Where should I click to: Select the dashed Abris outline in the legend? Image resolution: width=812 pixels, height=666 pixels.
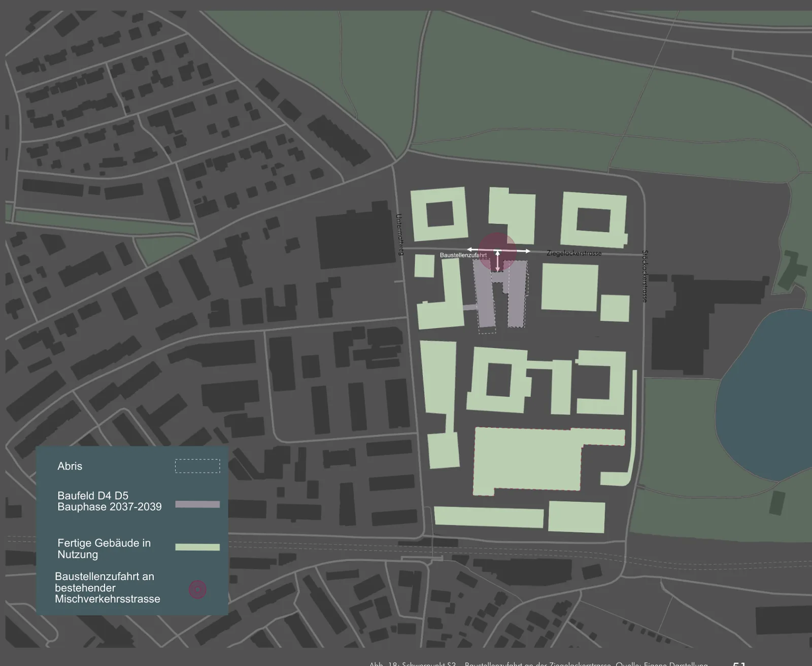[x=197, y=466]
